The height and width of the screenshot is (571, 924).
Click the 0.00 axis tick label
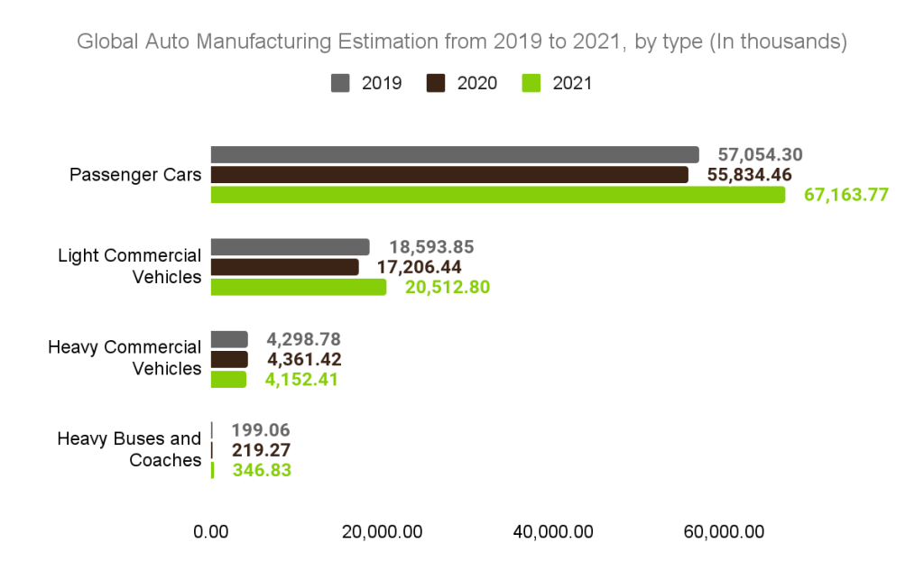tap(211, 531)
